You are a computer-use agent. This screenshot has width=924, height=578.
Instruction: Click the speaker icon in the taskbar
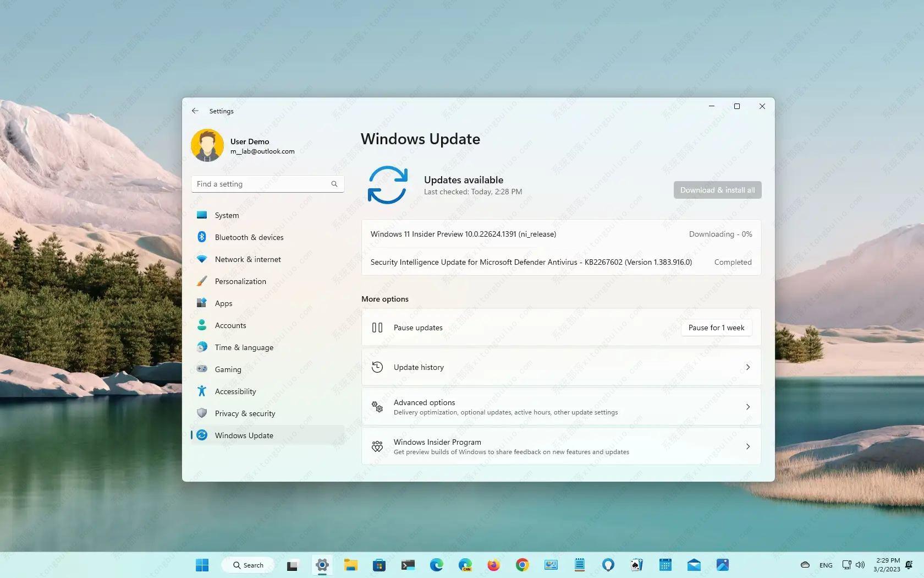(861, 565)
